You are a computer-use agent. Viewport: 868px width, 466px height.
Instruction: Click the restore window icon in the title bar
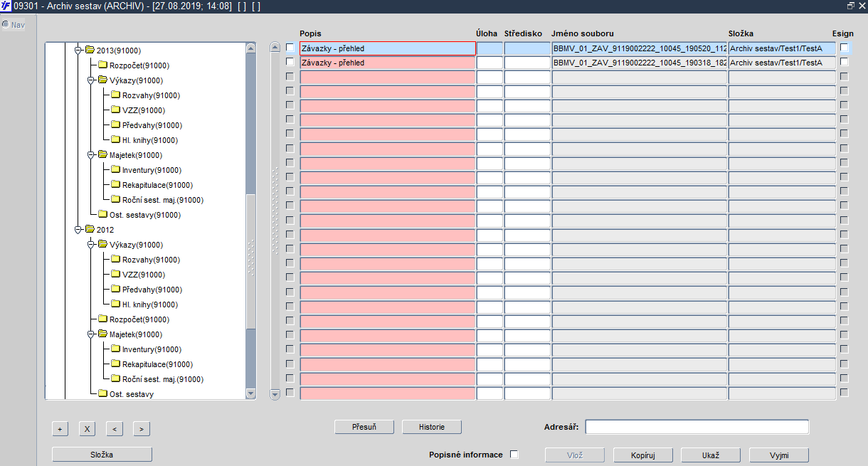click(851, 5)
